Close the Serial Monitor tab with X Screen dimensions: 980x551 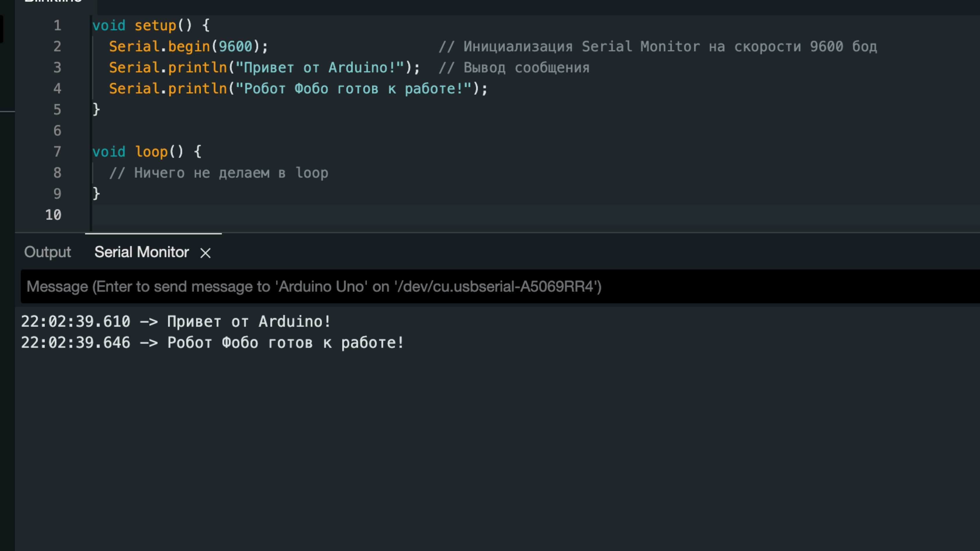pos(205,253)
